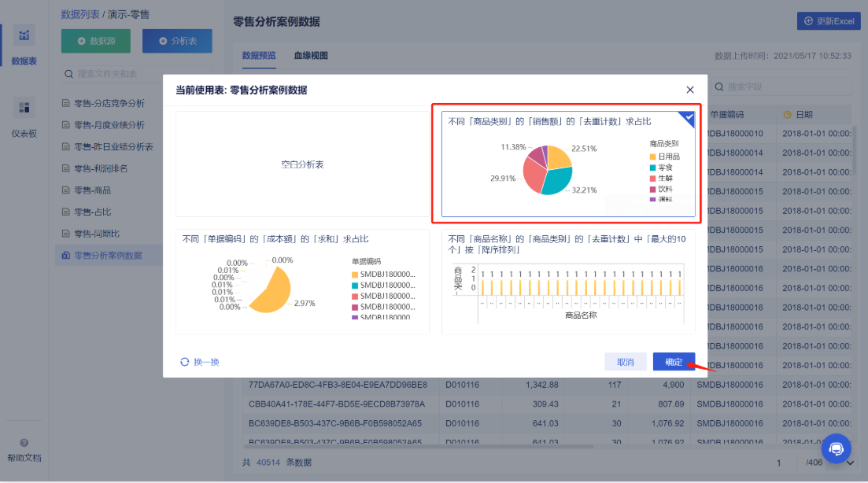The image size is (868, 483).
Task: Switch to the 血缘视图 tab
Action: (x=311, y=55)
